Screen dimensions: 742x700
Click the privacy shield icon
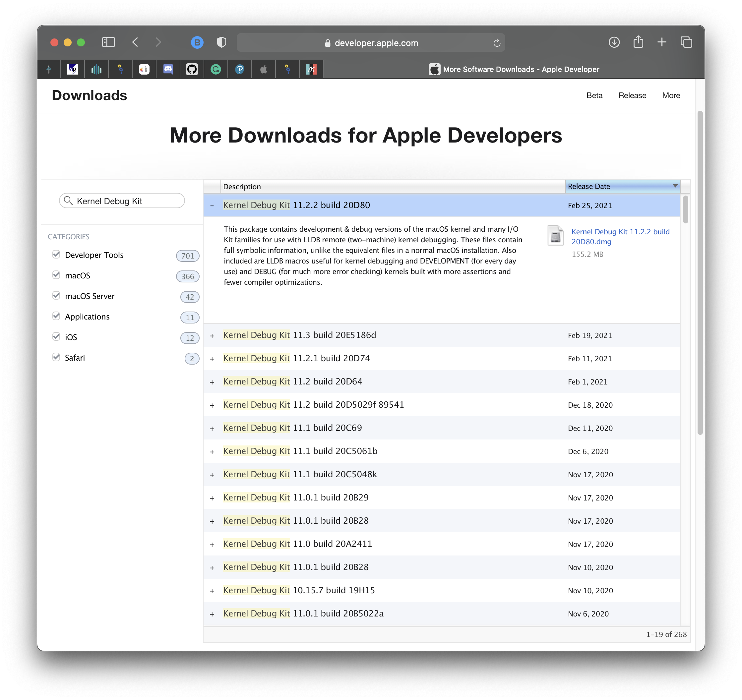tap(221, 42)
